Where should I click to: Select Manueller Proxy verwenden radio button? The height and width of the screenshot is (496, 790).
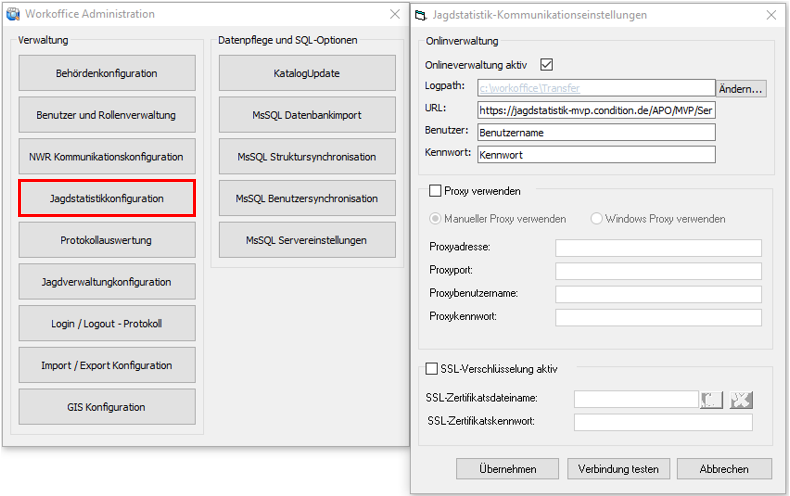coord(435,219)
